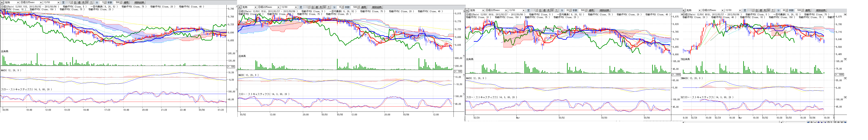Open the arrow menu left of 先物 in the 60-minute chart
The width and height of the screenshot is (868, 140).
pyautogui.click(x=684, y=10)
